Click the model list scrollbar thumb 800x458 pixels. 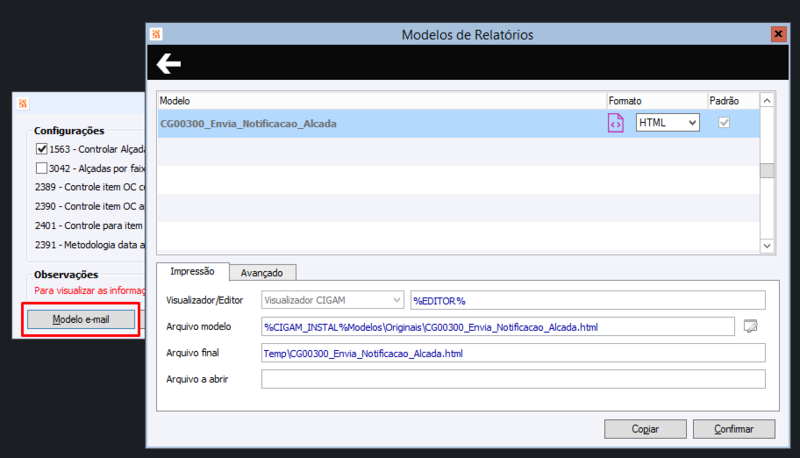click(x=767, y=170)
